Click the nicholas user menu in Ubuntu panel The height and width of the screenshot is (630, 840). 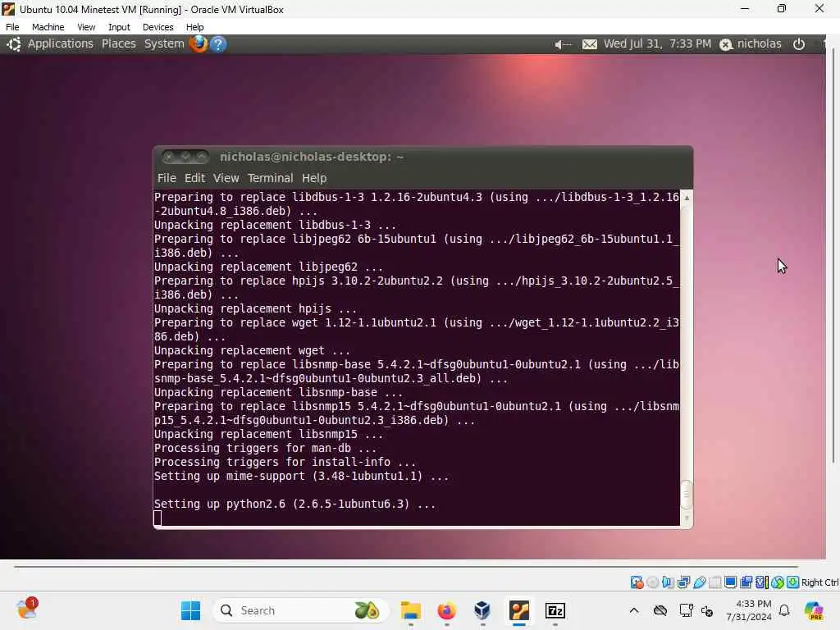751,44
